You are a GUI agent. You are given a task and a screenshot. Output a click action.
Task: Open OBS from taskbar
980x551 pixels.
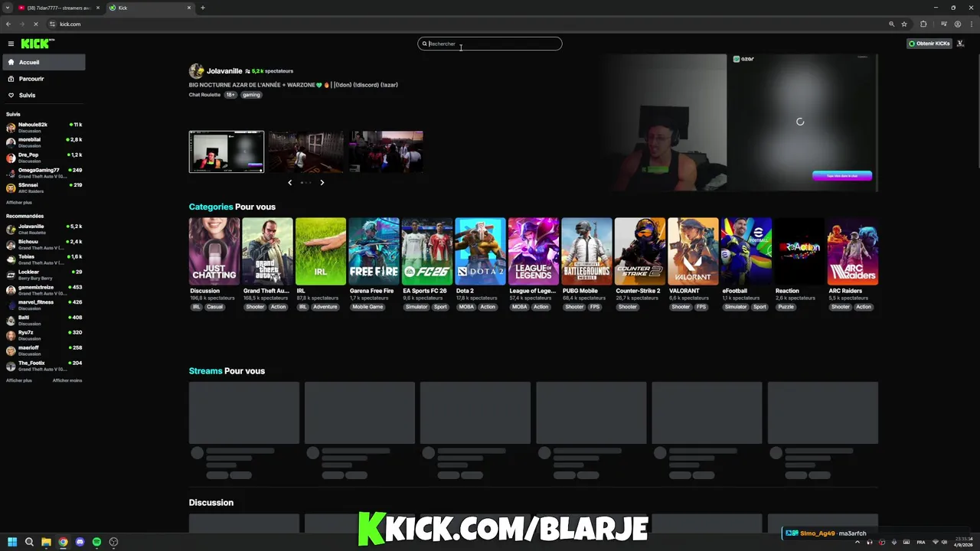click(113, 542)
